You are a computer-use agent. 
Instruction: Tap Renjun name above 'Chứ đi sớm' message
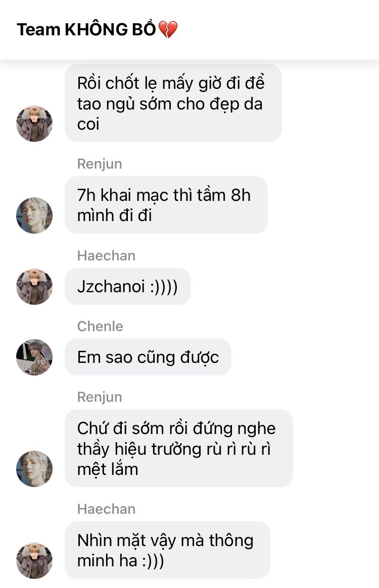click(100, 397)
